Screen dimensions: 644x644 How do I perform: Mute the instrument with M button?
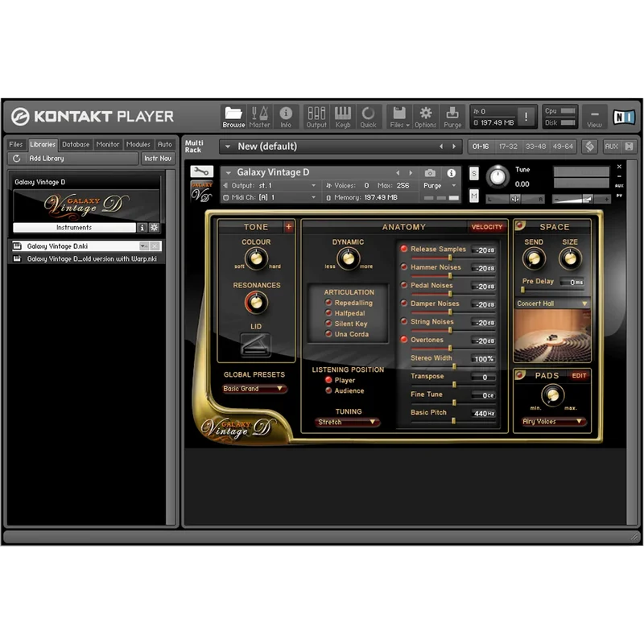pyautogui.click(x=473, y=196)
